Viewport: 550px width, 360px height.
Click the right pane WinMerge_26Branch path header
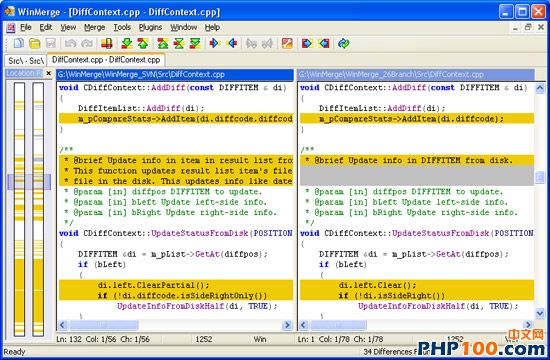[x=416, y=74]
